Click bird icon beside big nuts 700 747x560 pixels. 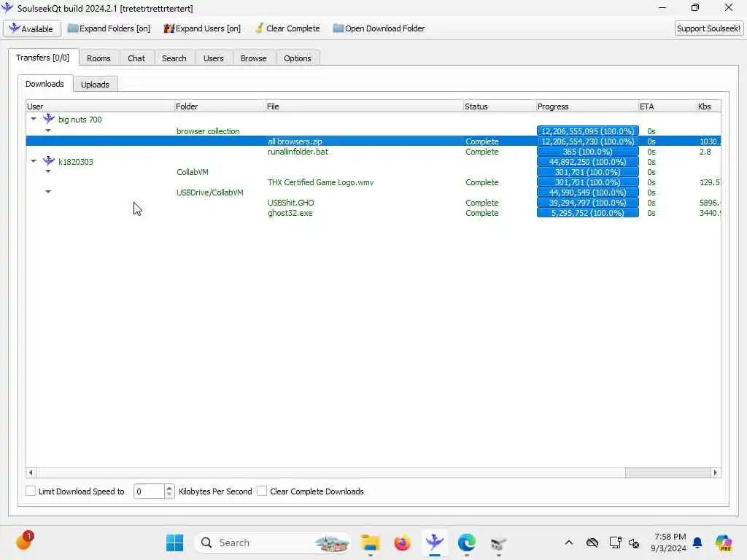click(49, 119)
